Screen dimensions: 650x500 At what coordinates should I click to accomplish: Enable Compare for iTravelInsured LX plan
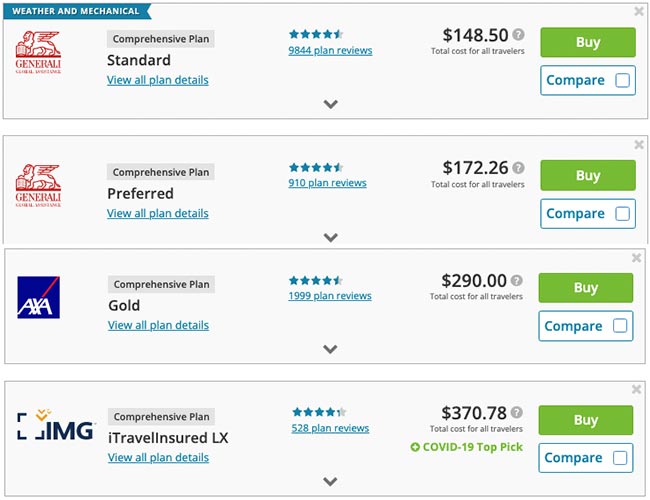point(621,458)
